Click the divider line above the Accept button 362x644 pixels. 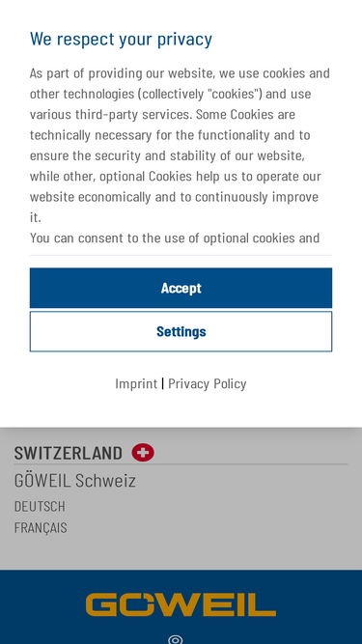click(x=181, y=256)
